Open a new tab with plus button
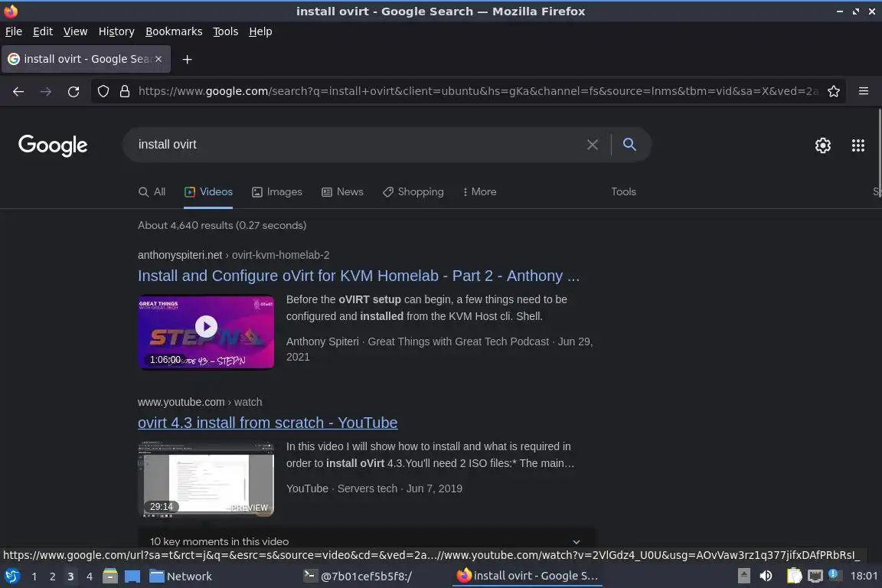882x588 pixels. [188, 59]
